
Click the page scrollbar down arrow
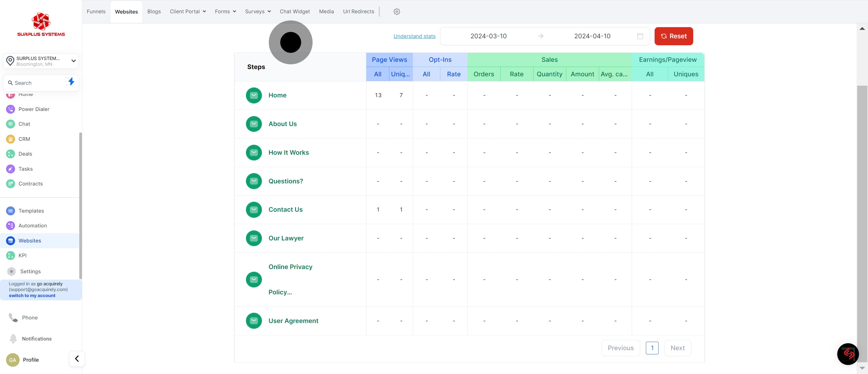pos(862,368)
